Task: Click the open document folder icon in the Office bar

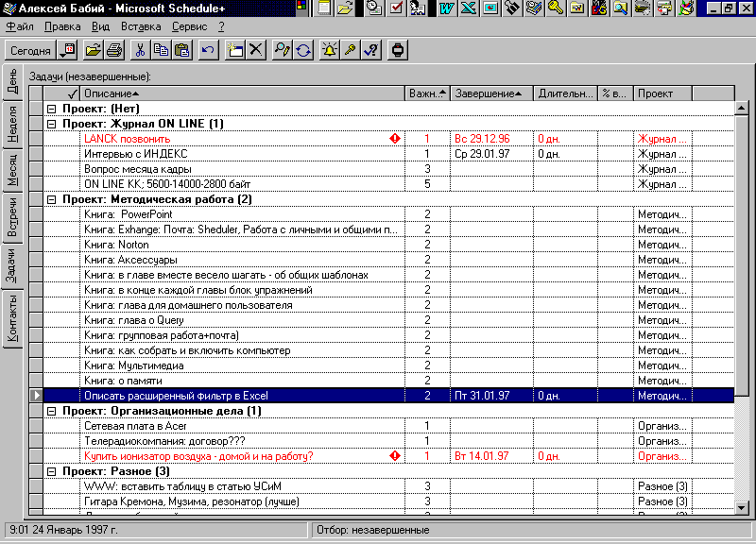Action: point(346,8)
